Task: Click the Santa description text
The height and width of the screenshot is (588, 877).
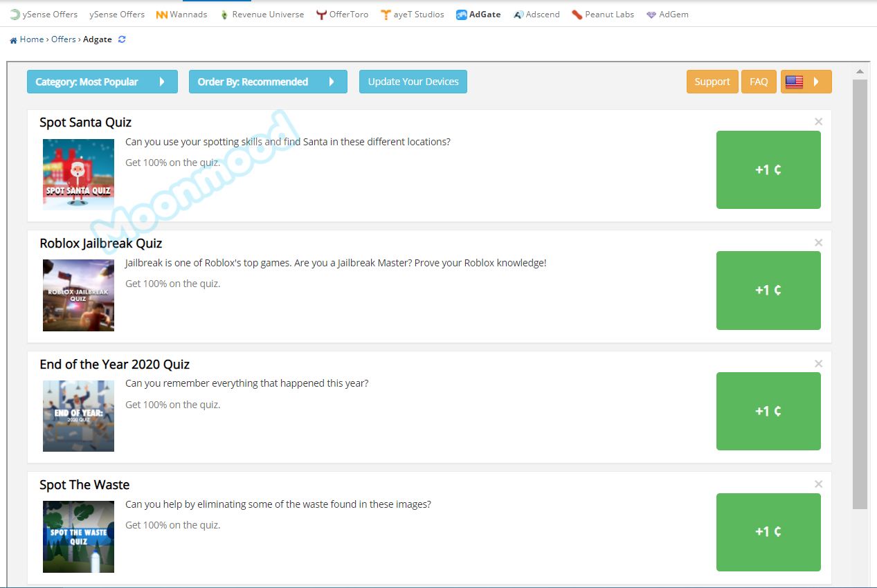Action: pyautogui.click(x=288, y=142)
